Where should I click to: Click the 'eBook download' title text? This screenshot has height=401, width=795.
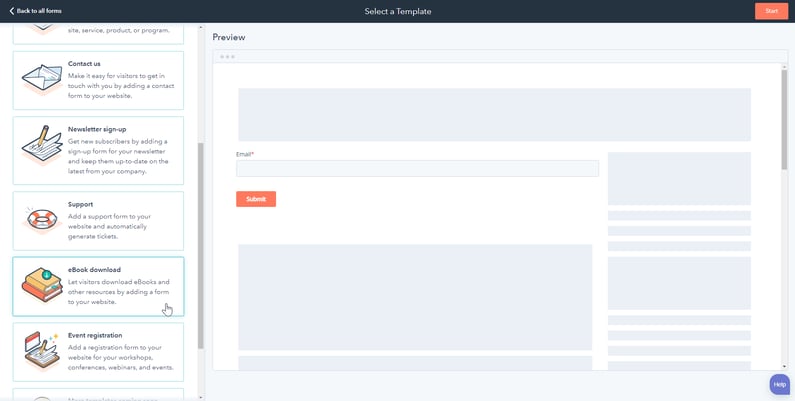point(94,270)
